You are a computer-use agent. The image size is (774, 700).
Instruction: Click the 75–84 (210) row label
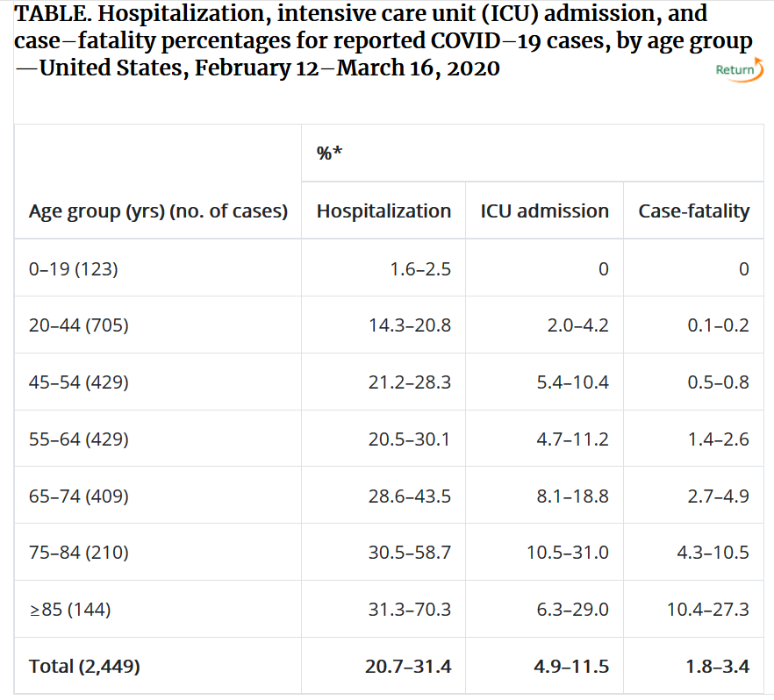(x=78, y=553)
